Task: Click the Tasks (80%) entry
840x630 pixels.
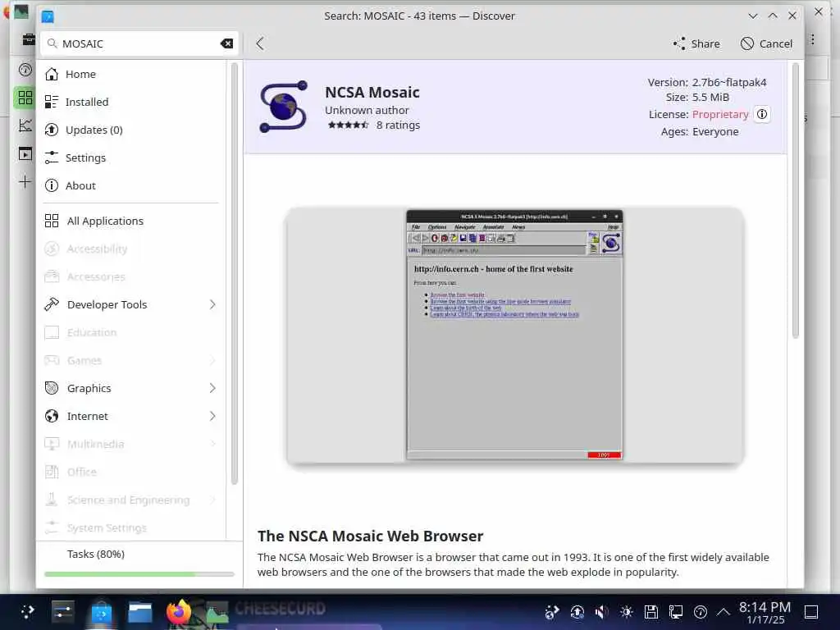Action: tap(96, 554)
